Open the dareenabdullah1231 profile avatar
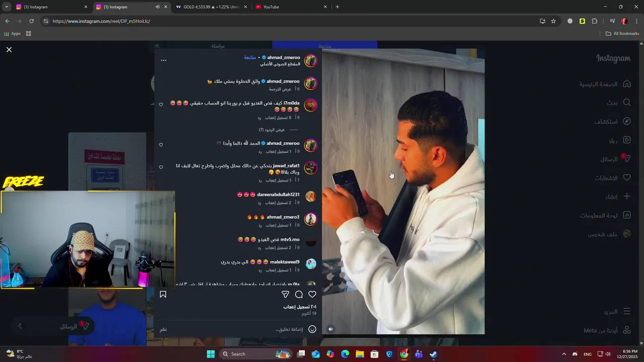Viewport: 644px width, 362px height. (311, 196)
